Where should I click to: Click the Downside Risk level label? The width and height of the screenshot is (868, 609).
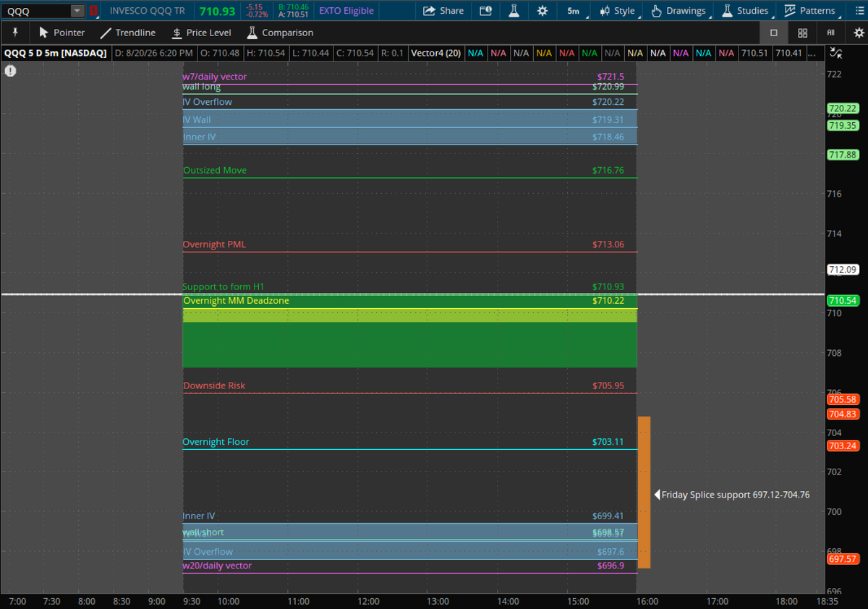pos(214,386)
